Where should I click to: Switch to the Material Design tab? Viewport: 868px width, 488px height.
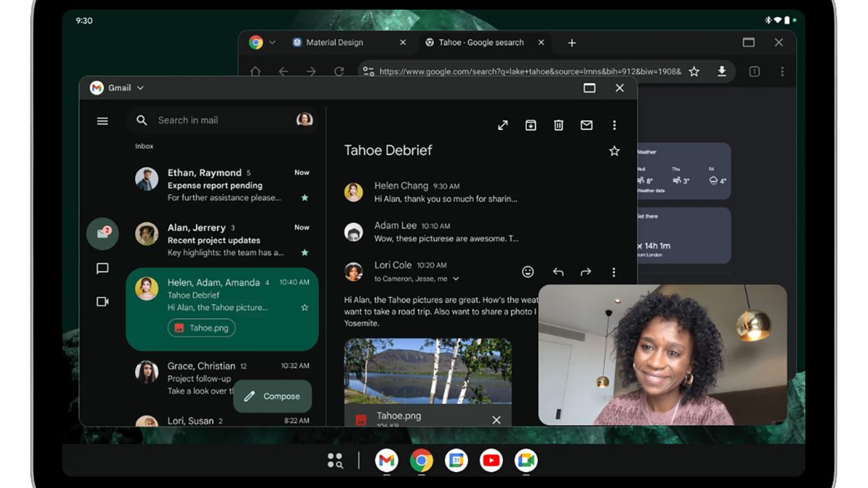click(x=334, y=43)
